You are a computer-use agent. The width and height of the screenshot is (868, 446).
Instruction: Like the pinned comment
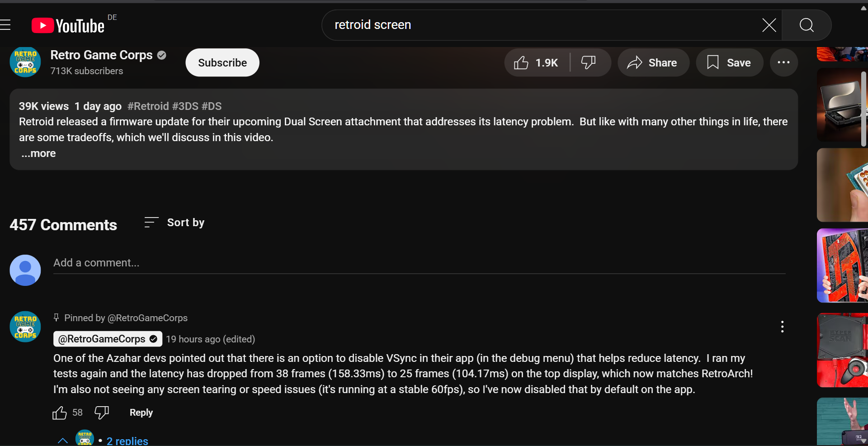point(59,413)
